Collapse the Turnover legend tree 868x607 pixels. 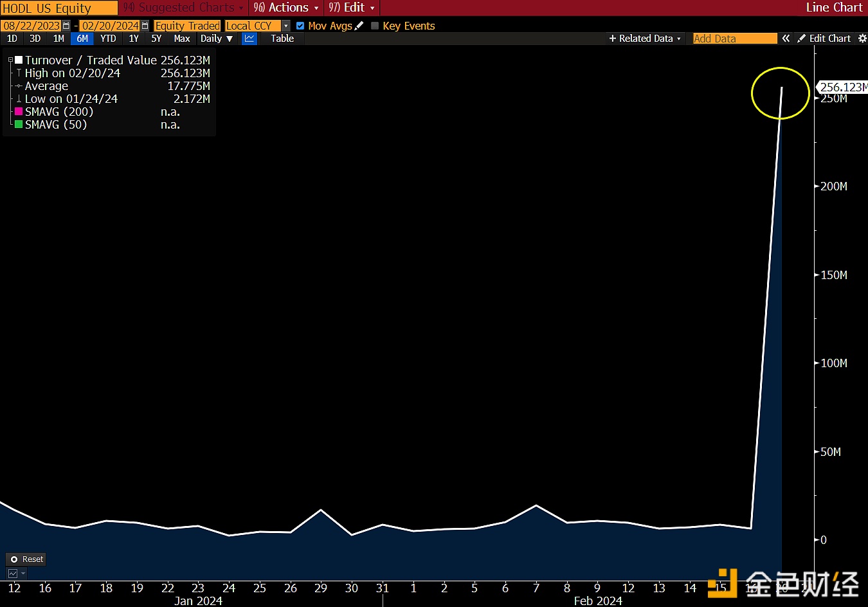[10, 60]
